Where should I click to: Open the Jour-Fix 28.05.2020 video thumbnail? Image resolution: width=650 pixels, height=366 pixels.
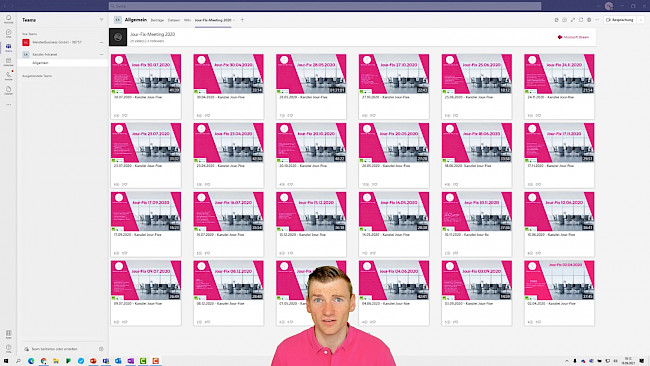click(311, 73)
